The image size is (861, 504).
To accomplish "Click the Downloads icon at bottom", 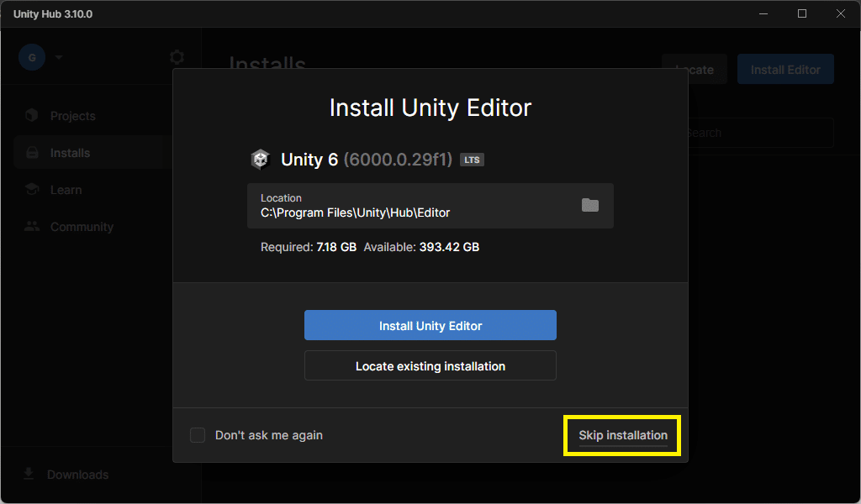I will (x=28, y=474).
